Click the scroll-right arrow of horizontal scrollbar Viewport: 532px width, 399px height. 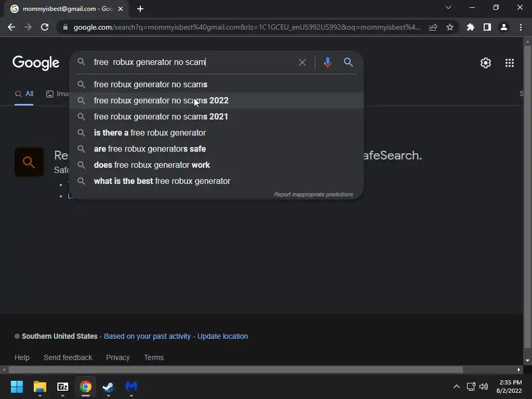(x=519, y=370)
